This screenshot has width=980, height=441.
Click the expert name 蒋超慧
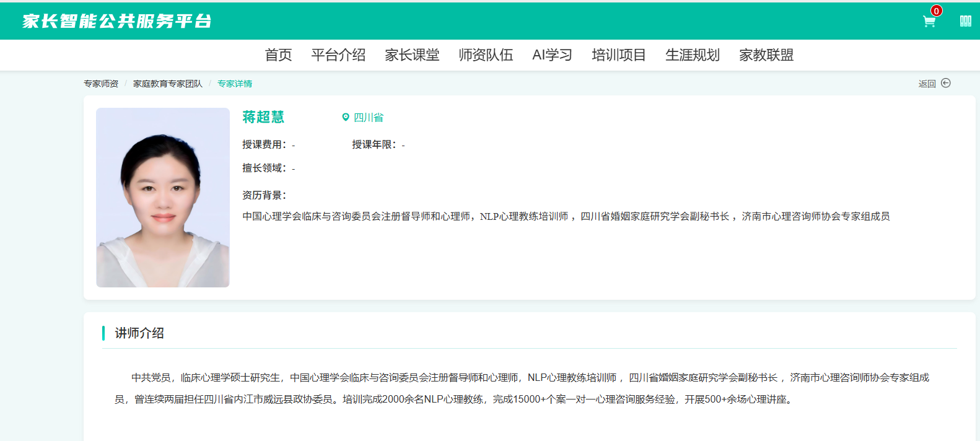click(x=263, y=117)
